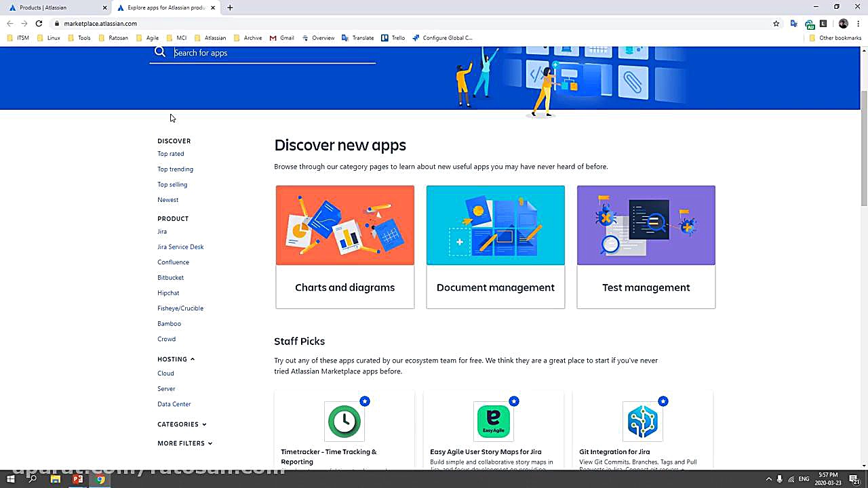Viewport: 868px width, 488px height.
Task: Open the Translate bookmark
Action: point(358,38)
